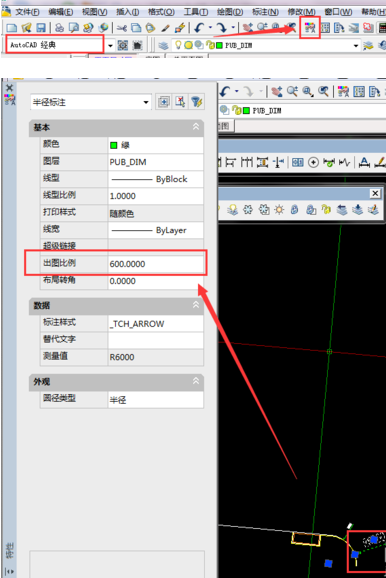The width and height of the screenshot is (386, 578).
Task: Click the 线型比例 1.0000 field
Action: click(156, 196)
